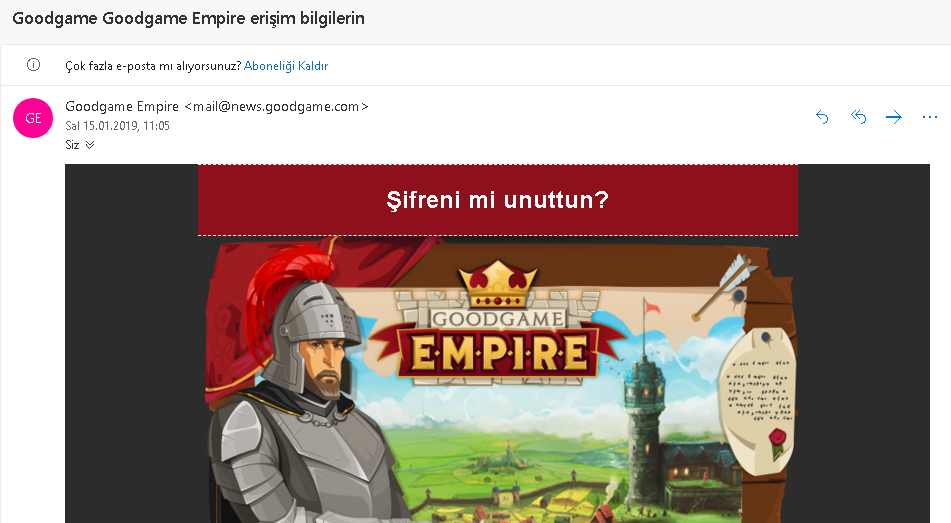
Task: Click the date Sal 15.01.2019, 11:05
Action: (118, 126)
